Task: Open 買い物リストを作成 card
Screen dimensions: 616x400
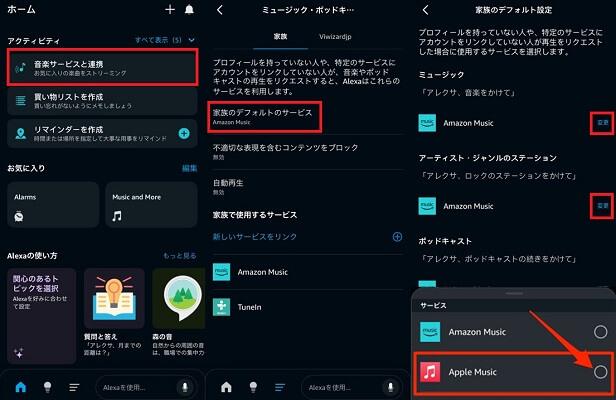Action: [102, 101]
